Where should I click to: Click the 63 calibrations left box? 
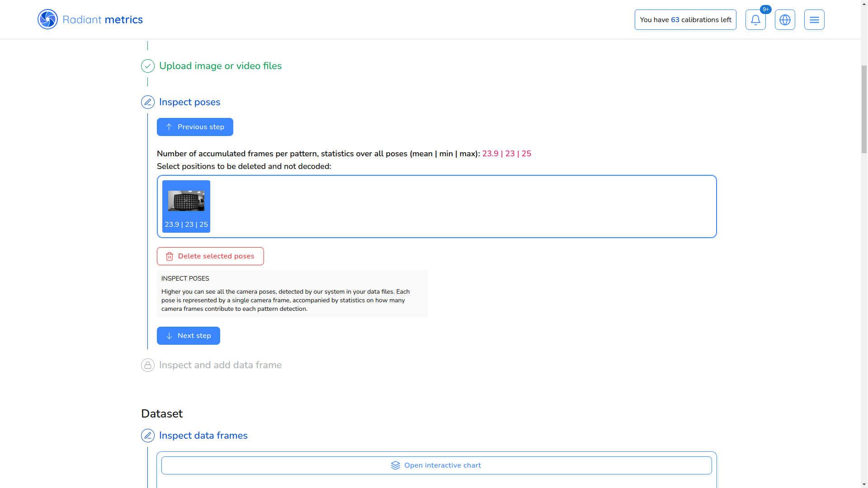click(685, 20)
